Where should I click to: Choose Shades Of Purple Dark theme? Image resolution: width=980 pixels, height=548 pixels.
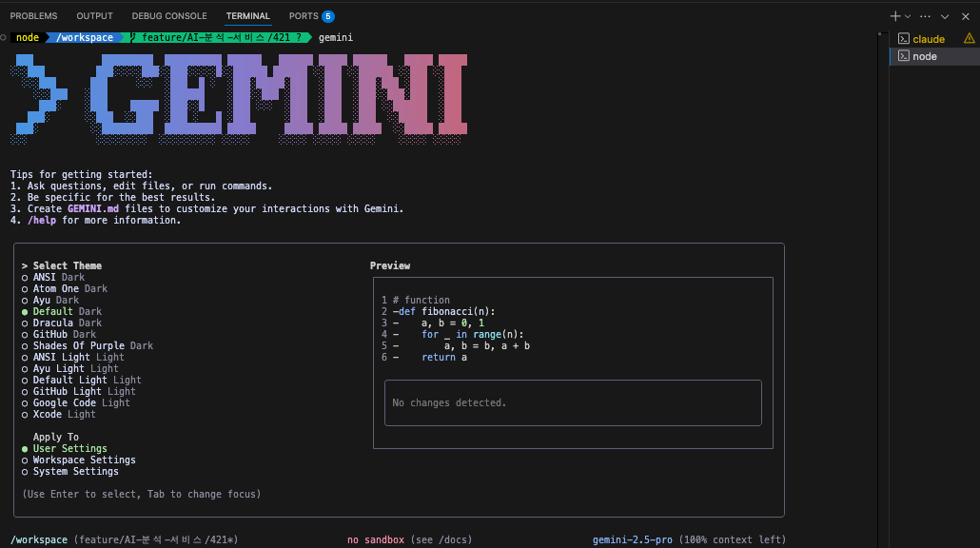pos(88,345)
